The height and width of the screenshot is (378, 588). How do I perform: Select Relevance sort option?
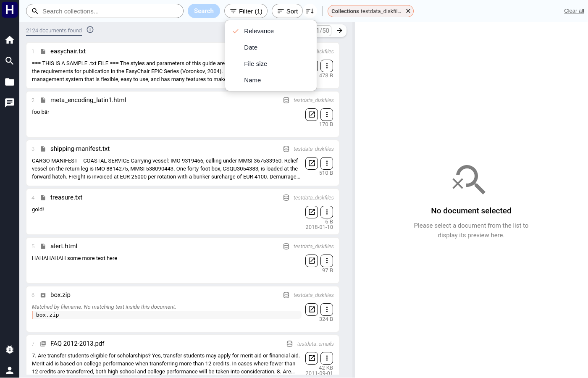pos(271,31)
